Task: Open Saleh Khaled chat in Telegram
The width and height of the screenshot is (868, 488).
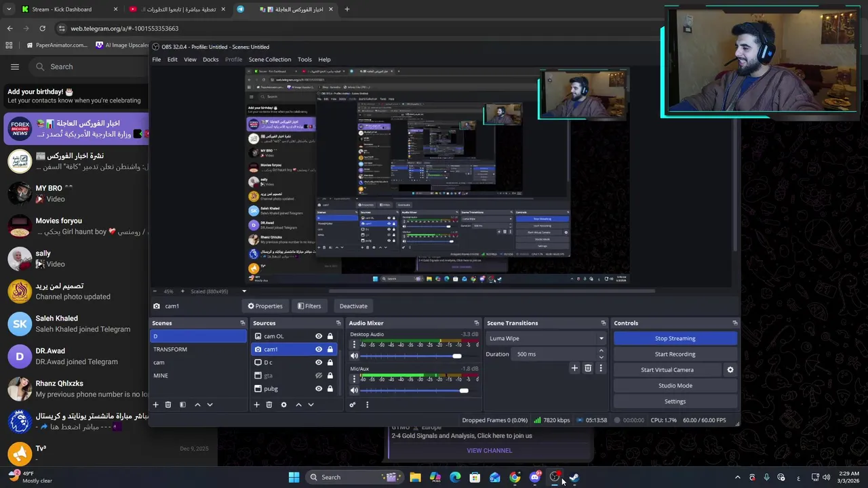Action: click(x=75, y=324)
